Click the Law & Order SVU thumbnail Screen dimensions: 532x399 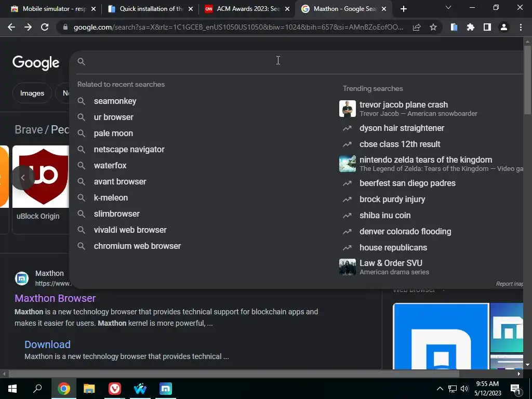tap(348, 267)
